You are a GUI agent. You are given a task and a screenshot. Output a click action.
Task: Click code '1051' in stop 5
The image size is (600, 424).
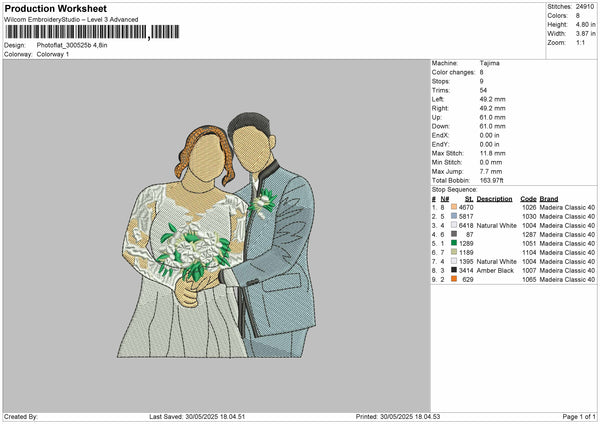point(529,243)
